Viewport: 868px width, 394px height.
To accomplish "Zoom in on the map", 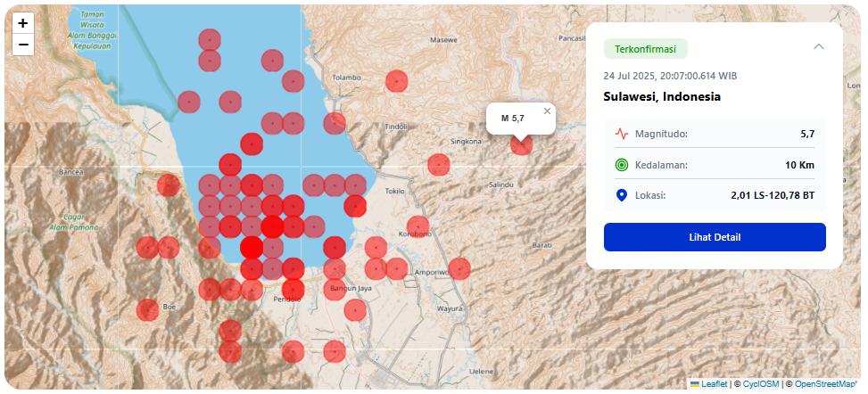I will (x=23, y=24).
